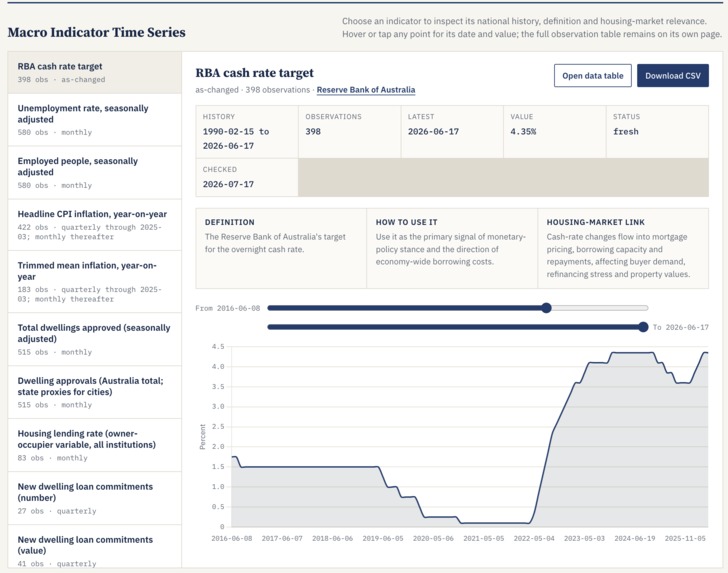Viewport: 728px width, 573px height.
Task: Click the From date slider handle
Action: (x=546, y=308)
